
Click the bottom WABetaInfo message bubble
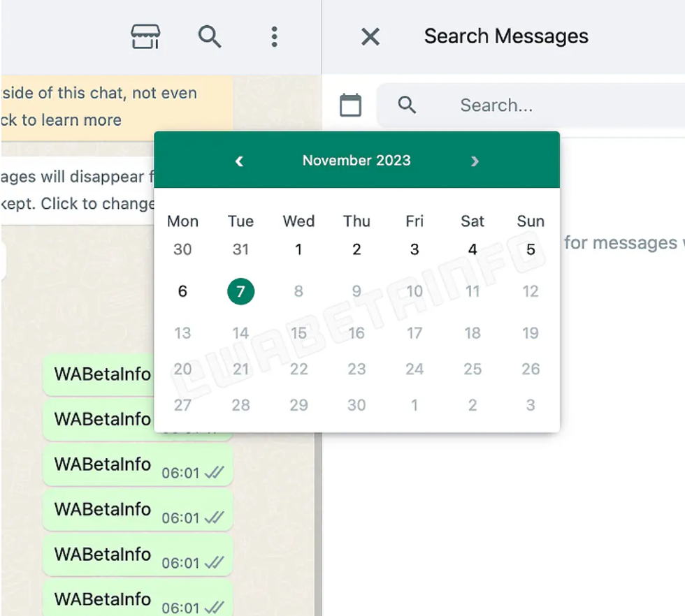coord(137,599)
